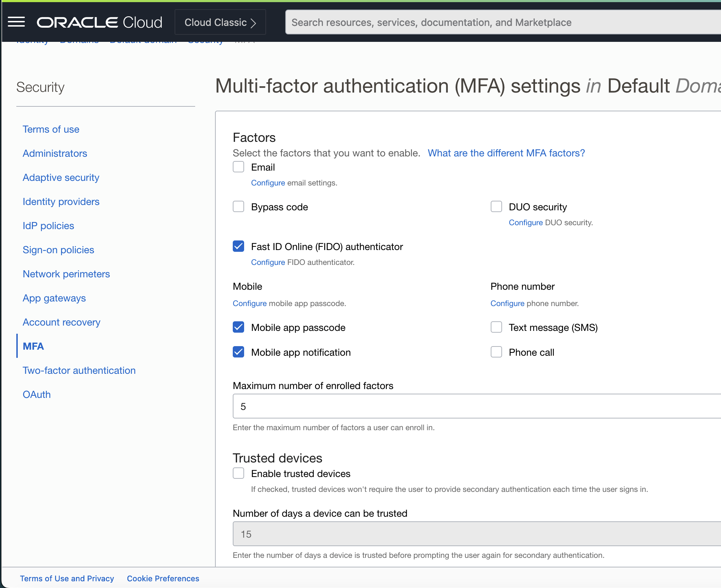
Task: Check Enable trusted devices
Action: pos(238,473)
